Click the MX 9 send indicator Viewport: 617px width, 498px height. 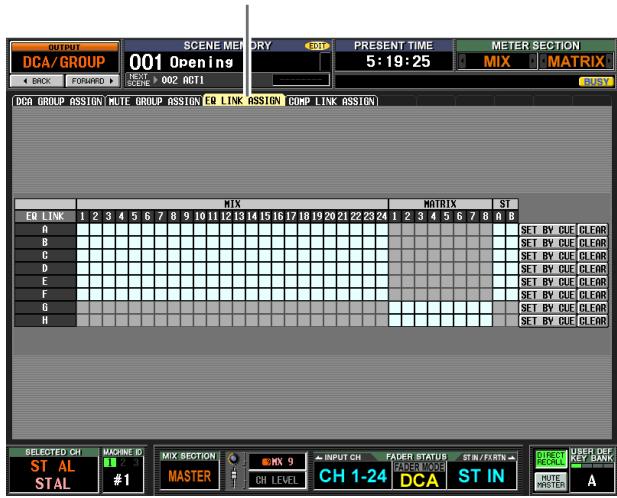tap(277, 461)
